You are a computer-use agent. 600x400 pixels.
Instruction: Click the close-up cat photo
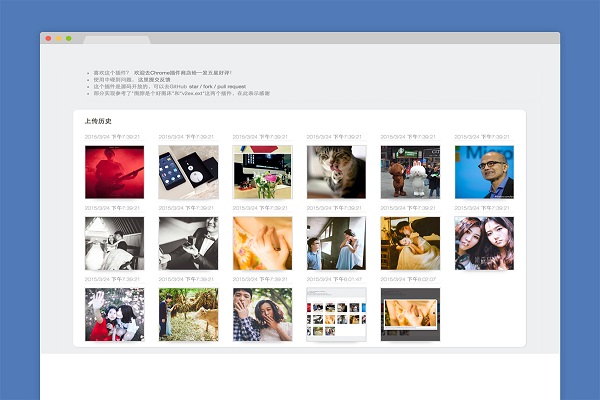coord(336,172)
